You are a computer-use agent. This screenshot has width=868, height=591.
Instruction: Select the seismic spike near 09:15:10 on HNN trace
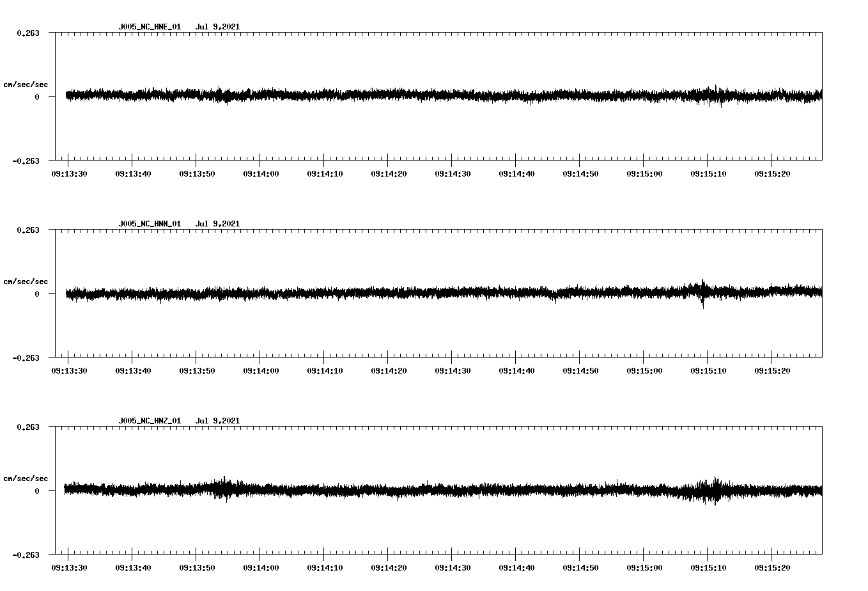(702, 294)
